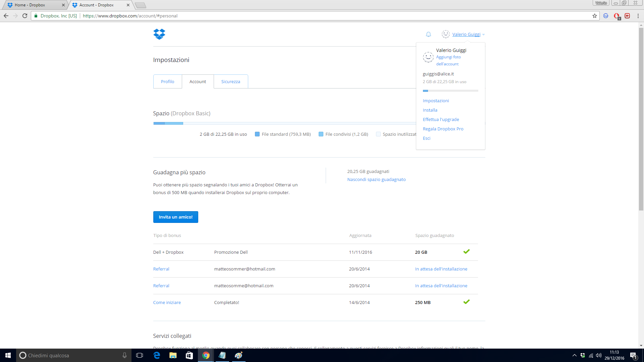
Task: Click the File condivisi color swatch
Action: pyautogui.click(x=321, y=134)
